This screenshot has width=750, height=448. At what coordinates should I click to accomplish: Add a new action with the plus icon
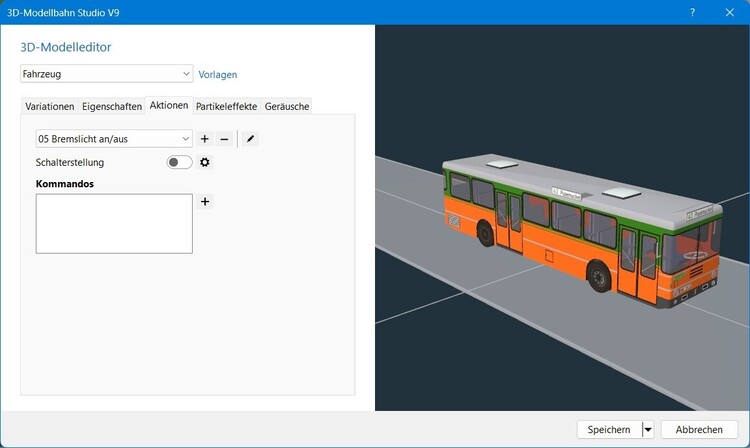click(x=205, y=139)
